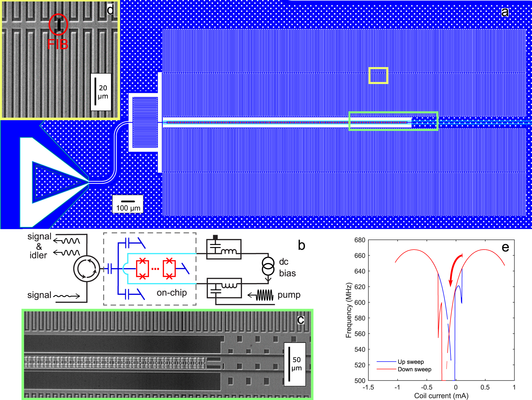Viewport: 532px width, 400px height.
Task: Click the 'dc bias' text
Action: pyautogui.click(x=287, y=267)
